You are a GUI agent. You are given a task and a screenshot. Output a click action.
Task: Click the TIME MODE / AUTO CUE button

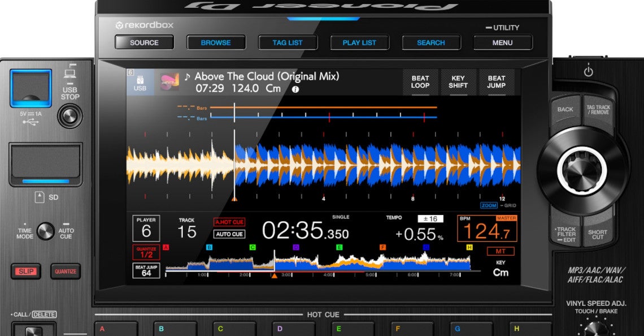[46, 231]
